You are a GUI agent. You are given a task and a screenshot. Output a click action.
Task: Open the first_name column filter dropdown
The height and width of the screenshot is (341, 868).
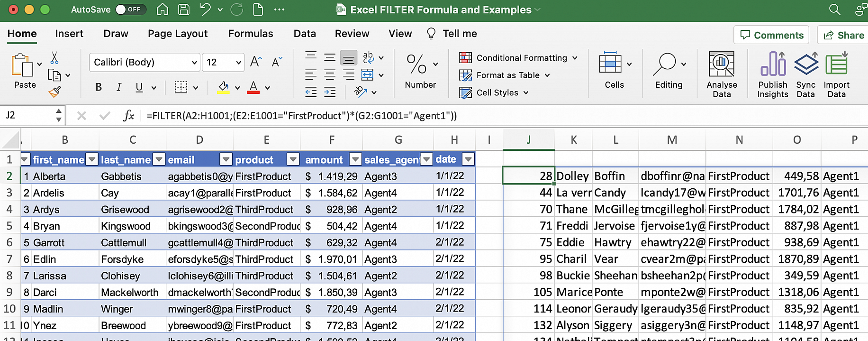(x=92, y=159)
